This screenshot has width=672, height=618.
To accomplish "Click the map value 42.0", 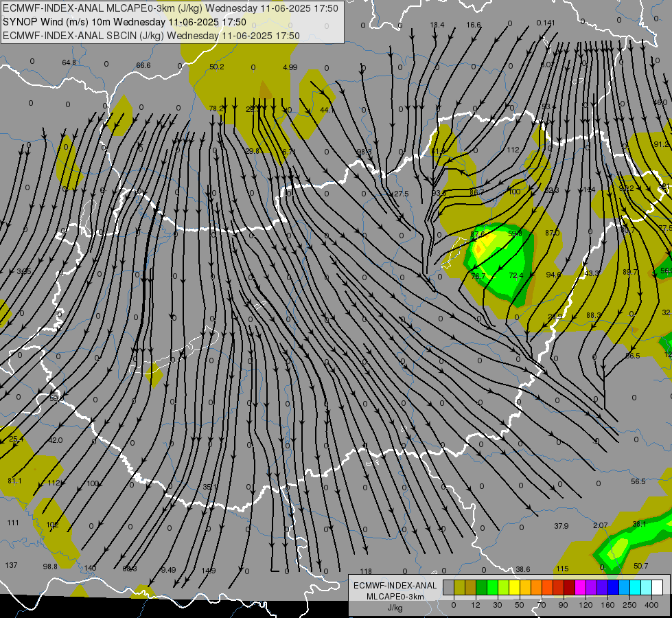I will click(x=56, y=440).
